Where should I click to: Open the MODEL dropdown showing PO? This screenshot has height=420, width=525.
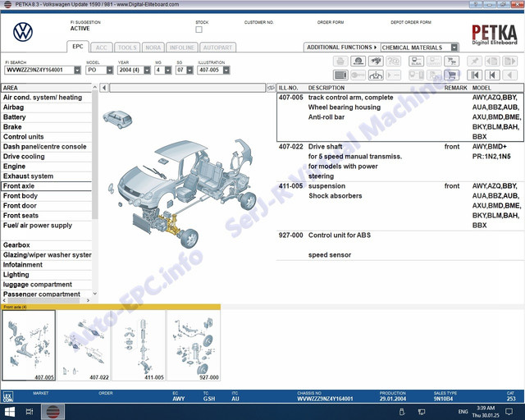[x=110, y=70]
